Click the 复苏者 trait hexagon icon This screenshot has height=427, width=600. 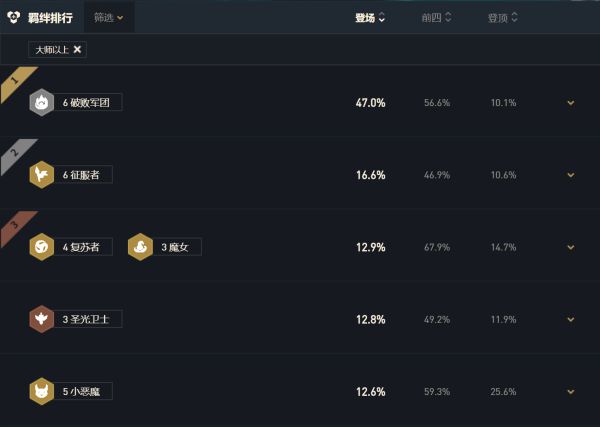tap(42, 247)
